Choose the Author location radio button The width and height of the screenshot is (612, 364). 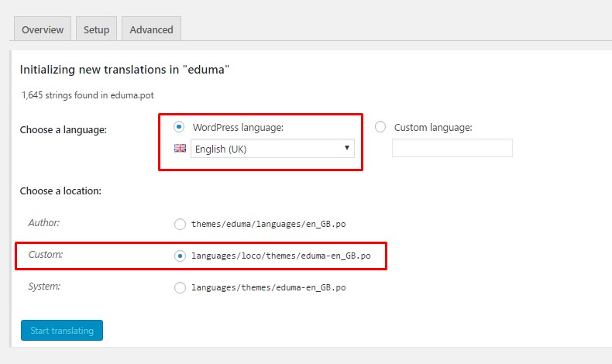180,224
